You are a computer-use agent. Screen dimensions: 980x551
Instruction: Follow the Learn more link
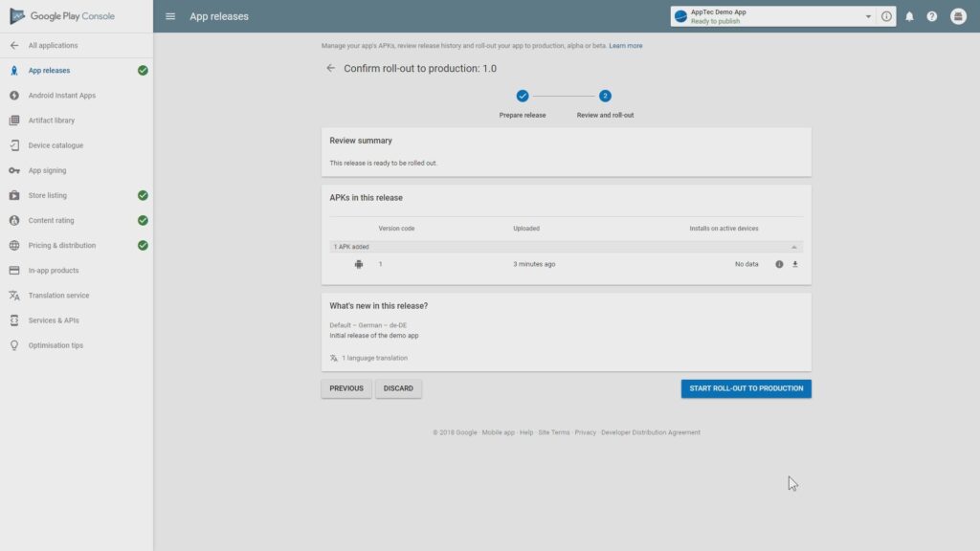pyautogui.click(x=626, y=46)
